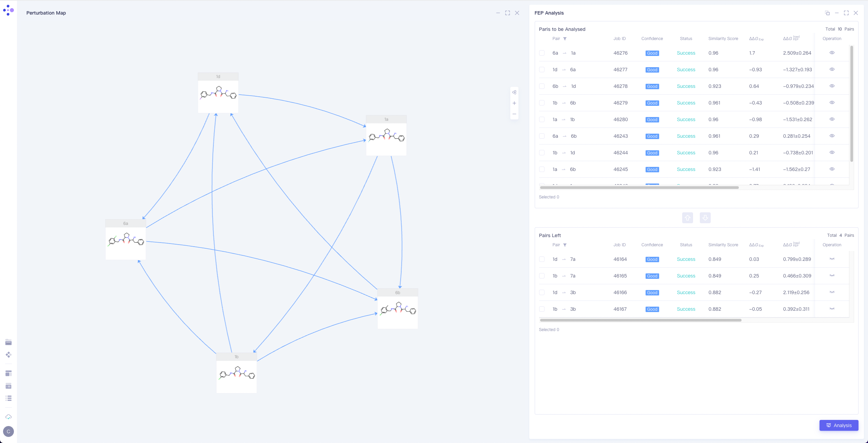Check the box for pair 6b → 1d

(x=542, y=86)
